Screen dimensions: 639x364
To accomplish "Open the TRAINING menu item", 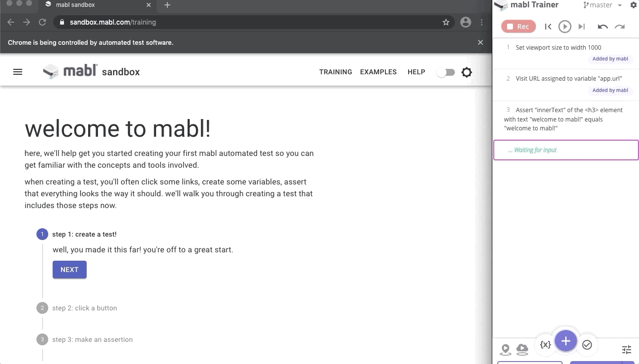I will (336, 72).
